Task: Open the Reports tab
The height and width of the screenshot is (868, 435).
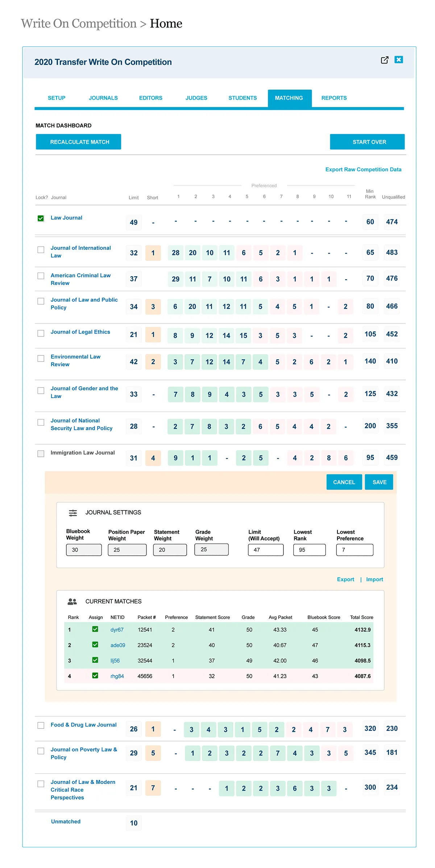Action: [334, 98]
